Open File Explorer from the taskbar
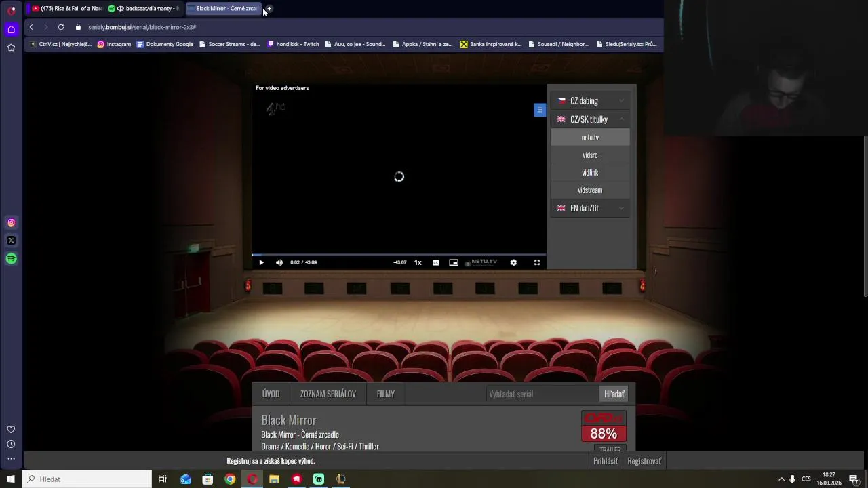 [x=274, y=479]
